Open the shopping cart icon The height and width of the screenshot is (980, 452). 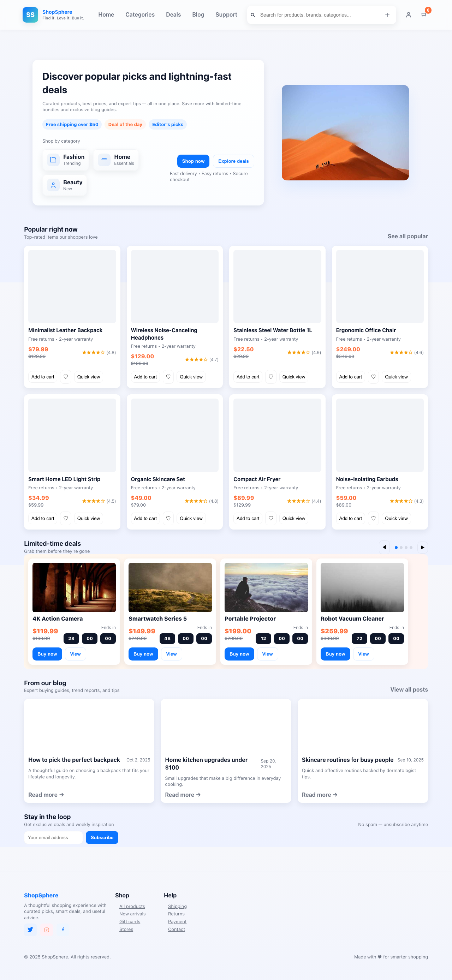click(x=423, y=15)
